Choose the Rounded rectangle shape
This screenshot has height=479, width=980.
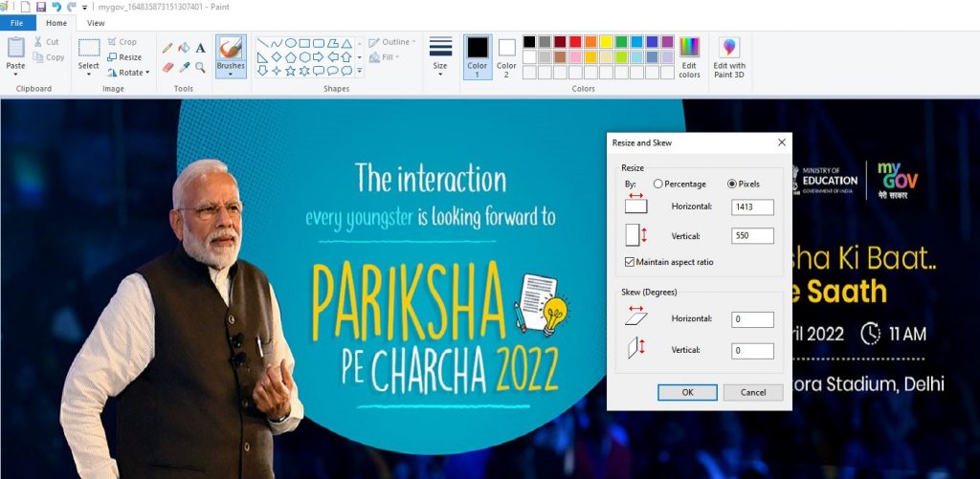pyautogui.click(x=319, y=43)
